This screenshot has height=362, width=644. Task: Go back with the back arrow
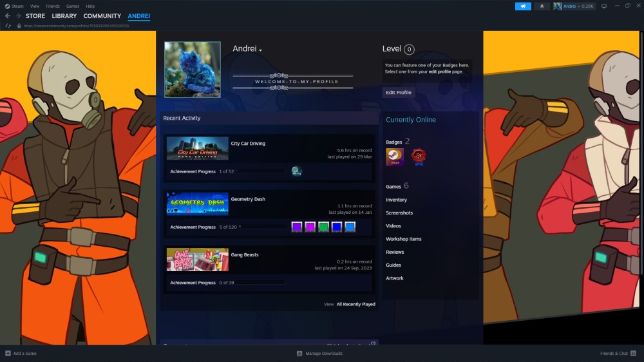(8, 16)
